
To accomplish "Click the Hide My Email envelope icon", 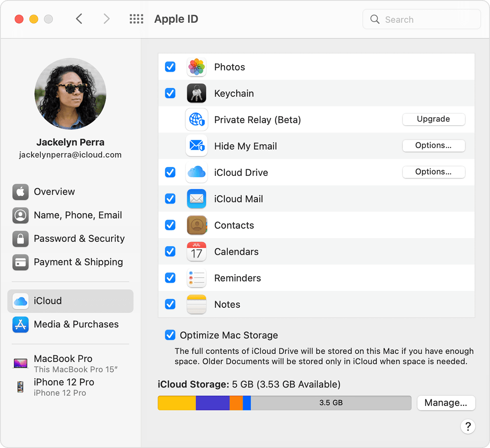I will click(x=196, y=146).
